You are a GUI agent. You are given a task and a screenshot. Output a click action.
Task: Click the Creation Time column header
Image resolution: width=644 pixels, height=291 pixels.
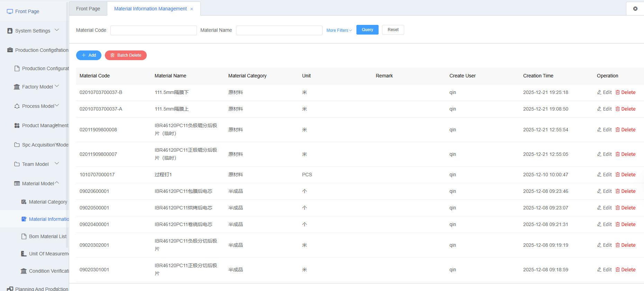click(x=538, y=76)
